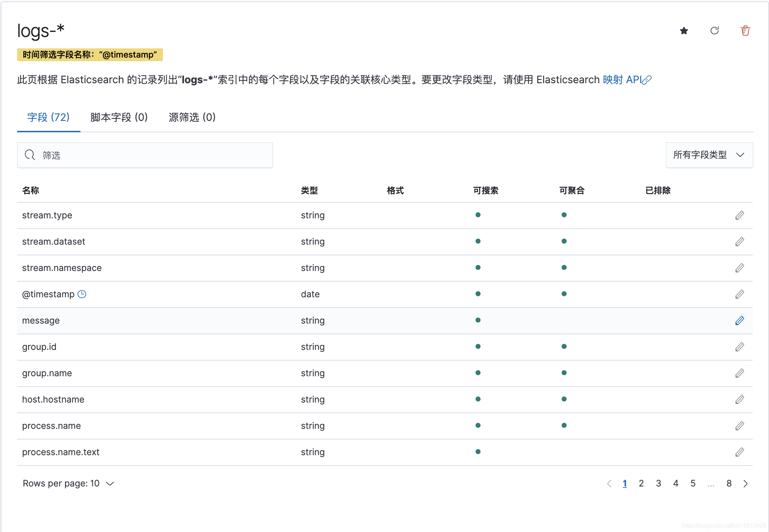The width and height of the screenshot is (769, 532).
Task: Select the stream.namespace field name
Action: coord(62,268)
